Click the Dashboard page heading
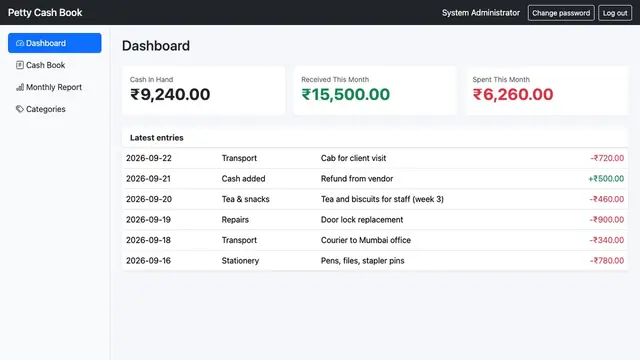 pyautogui.click(x=156, y=46)
